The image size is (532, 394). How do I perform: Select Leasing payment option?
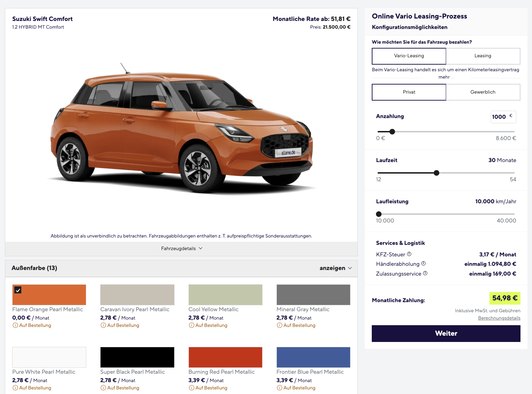(x=483, y=56)
